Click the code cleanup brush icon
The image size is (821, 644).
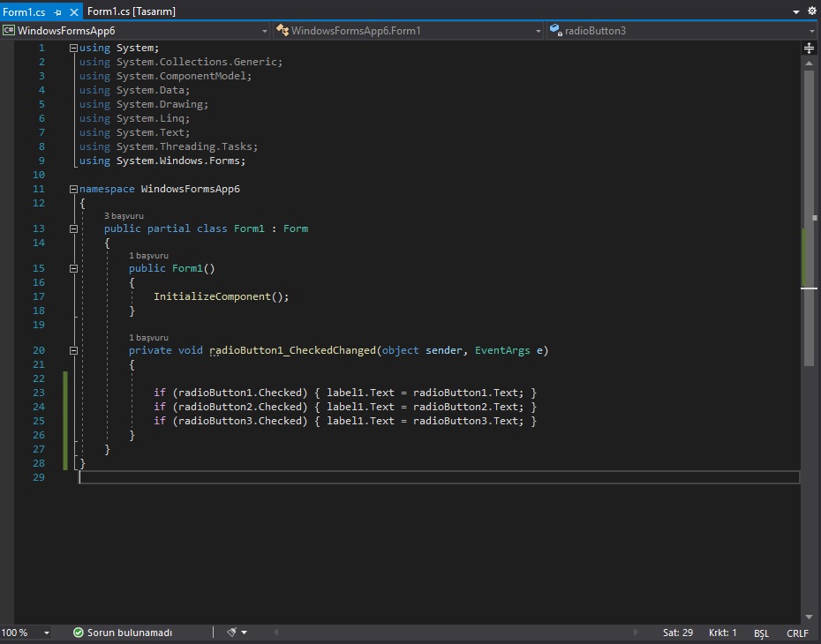tap(232, 632)
